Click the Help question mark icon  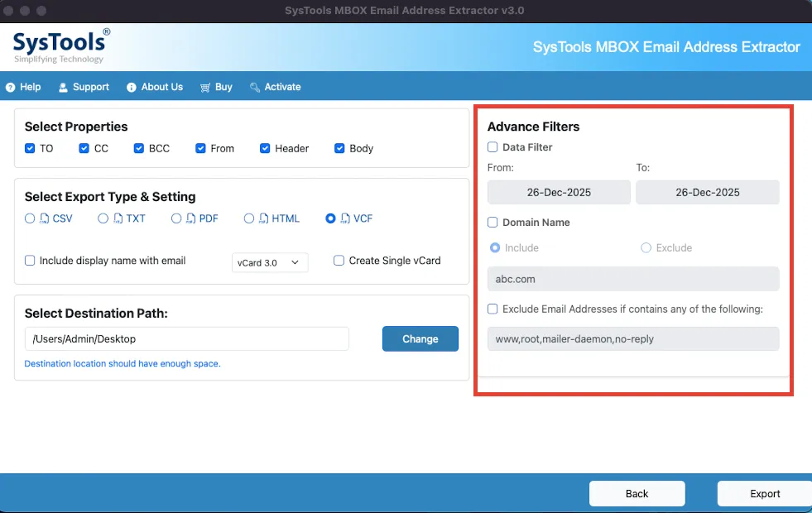pyautogui.click(x=11, y=88)
